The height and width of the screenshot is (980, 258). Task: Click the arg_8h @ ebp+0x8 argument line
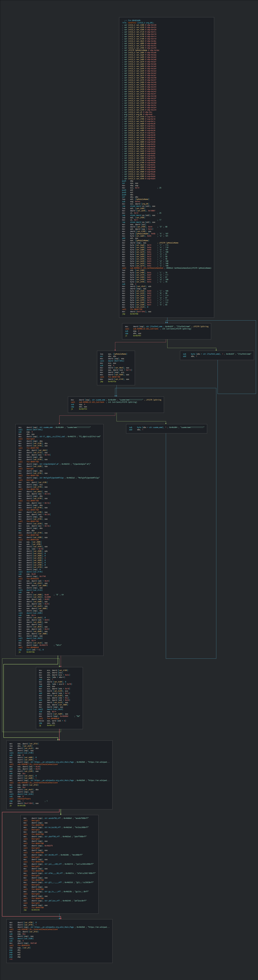point(137,114)
